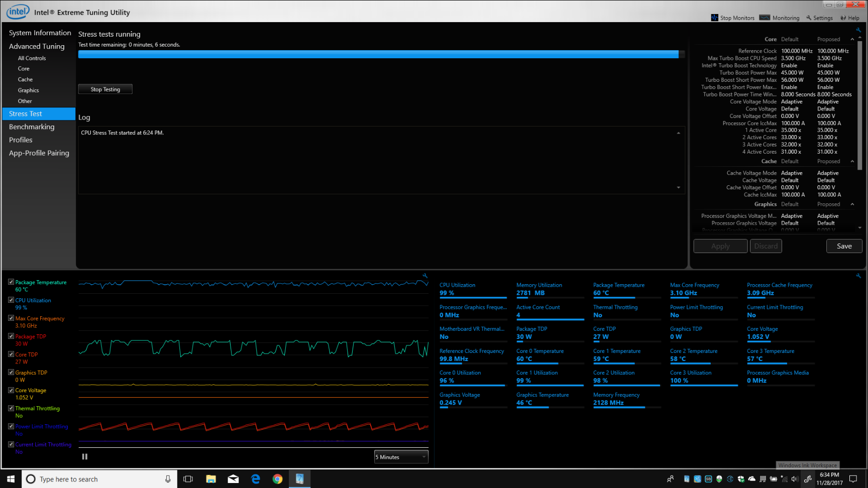Click the taskbar search box
This screenshot has height=488, width=868.
(x=99, y=479)
